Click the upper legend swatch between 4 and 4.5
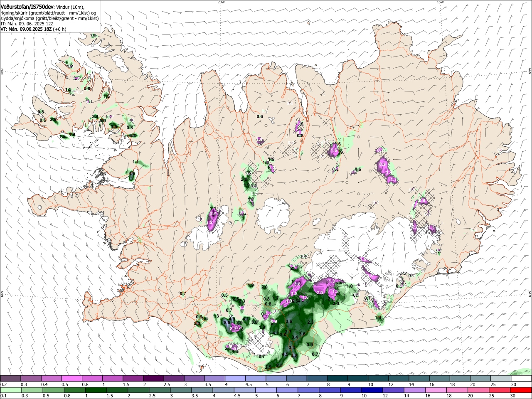 [x=236, y=379]
